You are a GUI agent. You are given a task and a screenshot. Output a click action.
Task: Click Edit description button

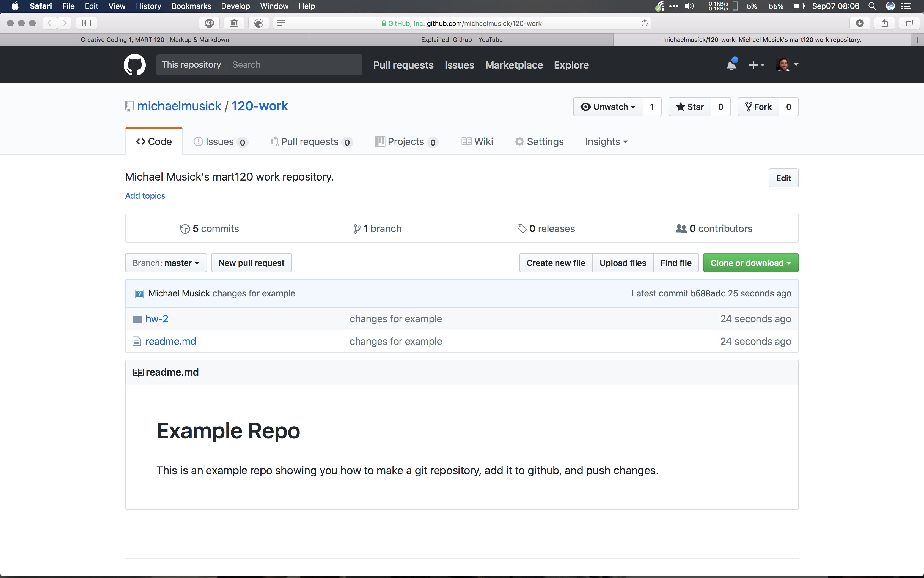(x=783, y=178)
